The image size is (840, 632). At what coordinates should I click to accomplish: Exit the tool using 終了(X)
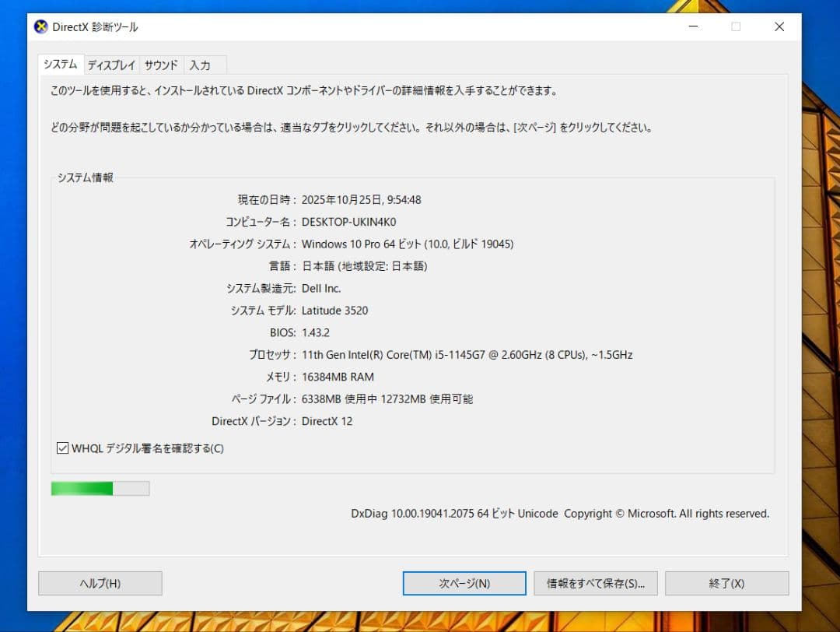pyautogui.click(x=726, y=583)
